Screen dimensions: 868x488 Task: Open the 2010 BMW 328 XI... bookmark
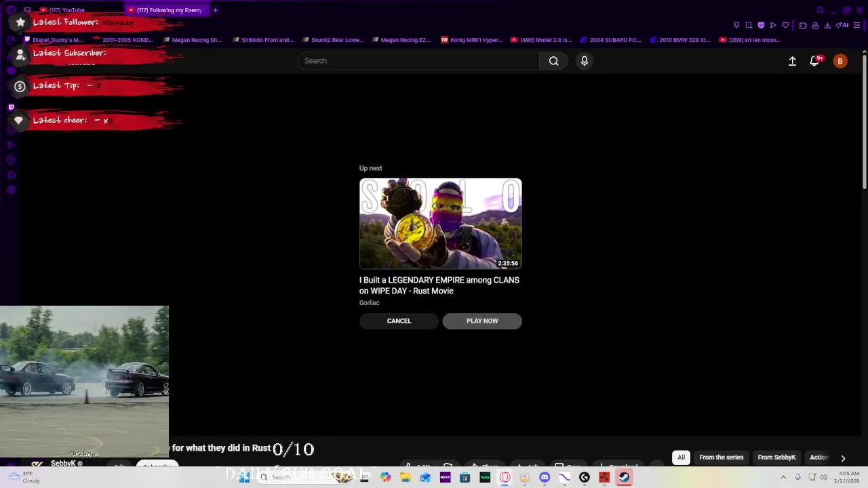pos(679,40)
